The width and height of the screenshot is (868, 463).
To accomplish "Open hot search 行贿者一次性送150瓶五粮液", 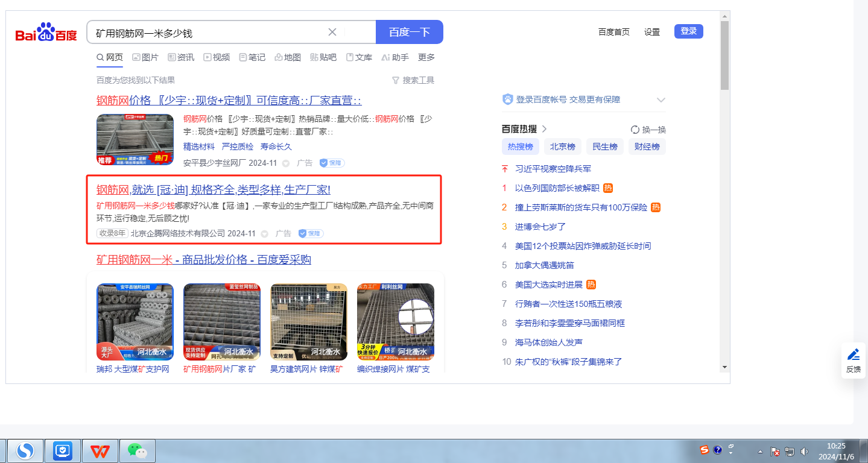I will click(568, 304).
